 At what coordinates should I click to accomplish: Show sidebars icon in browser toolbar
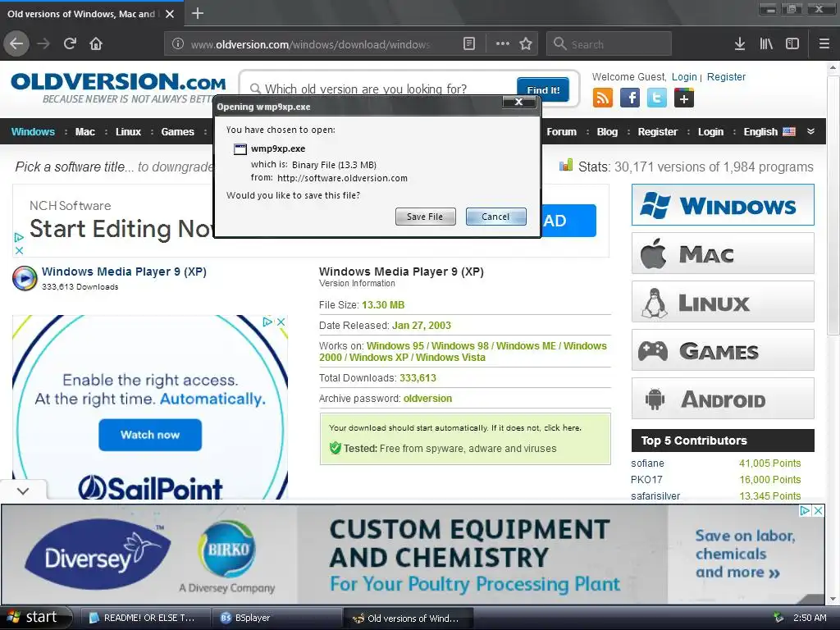[792, 44]
